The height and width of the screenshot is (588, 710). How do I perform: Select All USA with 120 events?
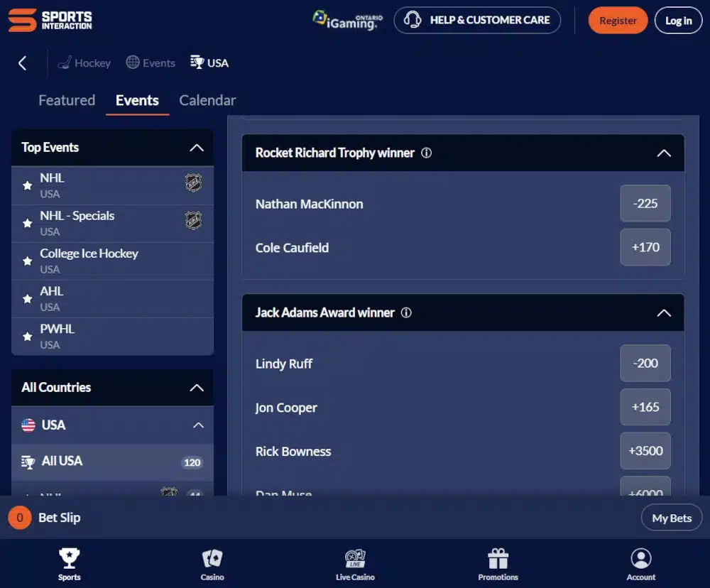pyautogui.click(x=112, y=462)
